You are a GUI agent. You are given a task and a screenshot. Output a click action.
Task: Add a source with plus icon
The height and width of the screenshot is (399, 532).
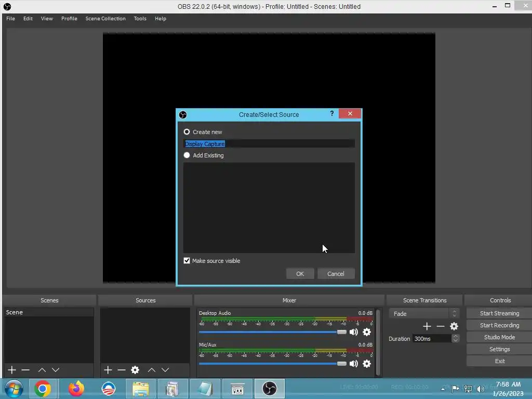point(108,370)
